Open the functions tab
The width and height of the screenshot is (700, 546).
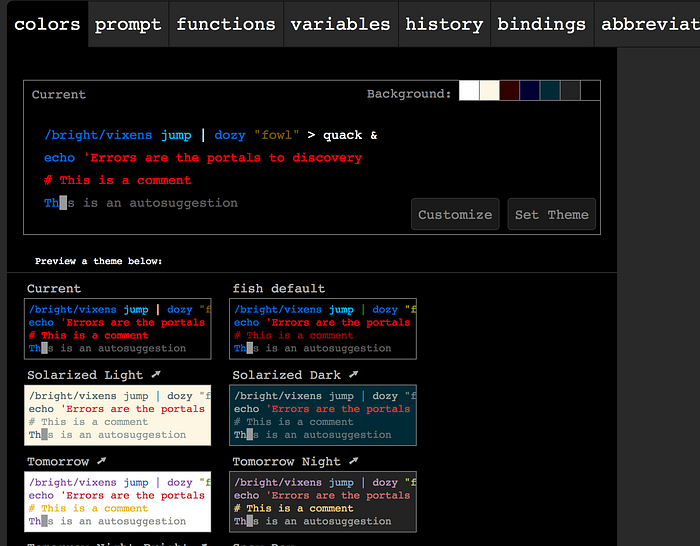[x=226, y=24]
